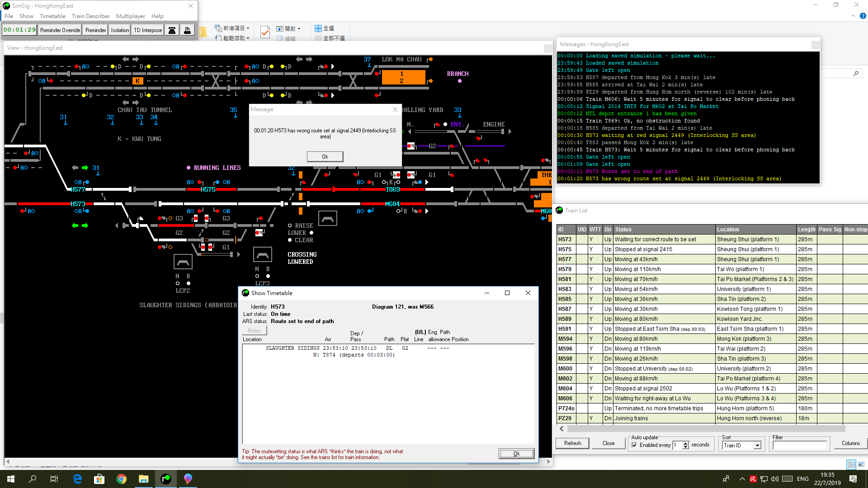Click the LCP2 level crossing barrier icon
Screen dimensions: 868x488
[x=183, y=262]
